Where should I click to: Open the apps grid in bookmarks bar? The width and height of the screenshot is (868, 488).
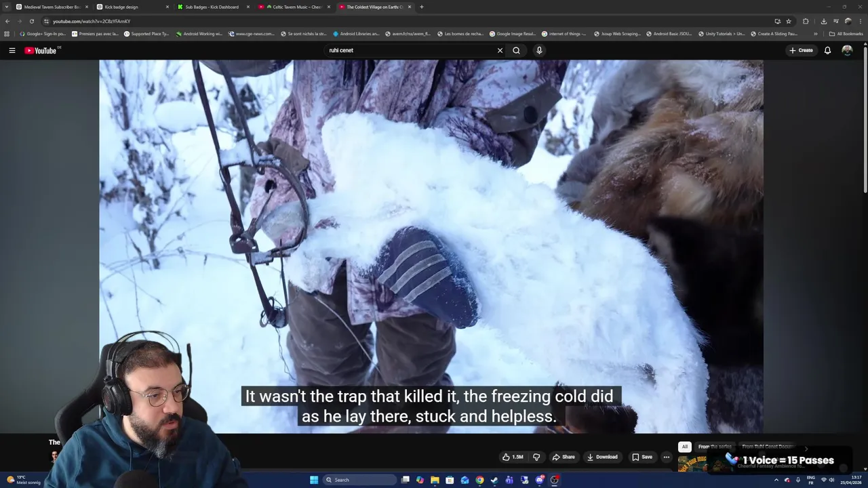7,33
